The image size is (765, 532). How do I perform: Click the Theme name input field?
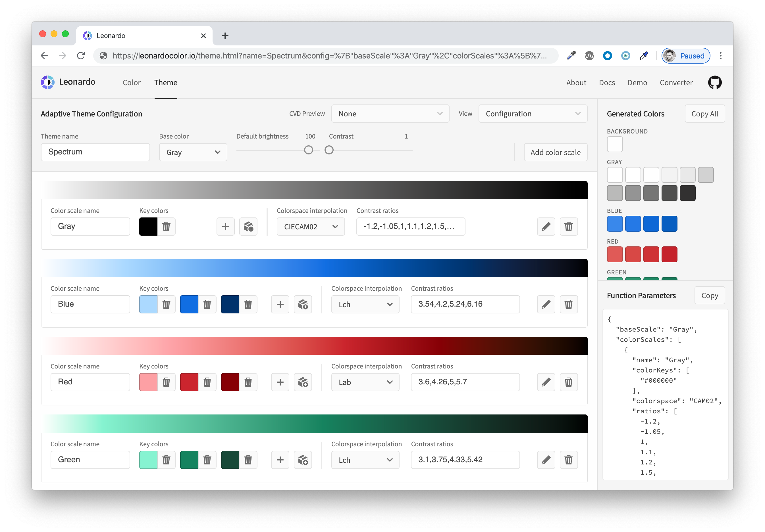[x=95, y=152]
